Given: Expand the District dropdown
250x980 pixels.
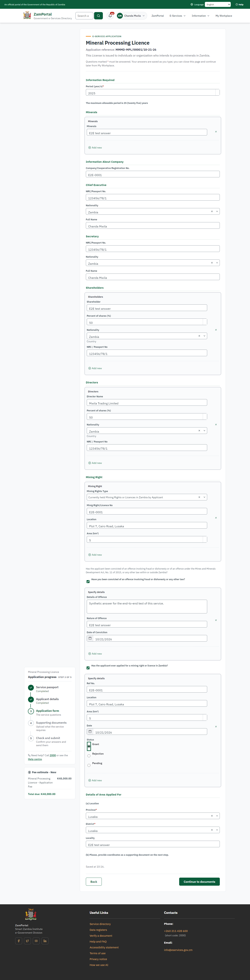Looking at the screenshot, I should tap(217, 830).
